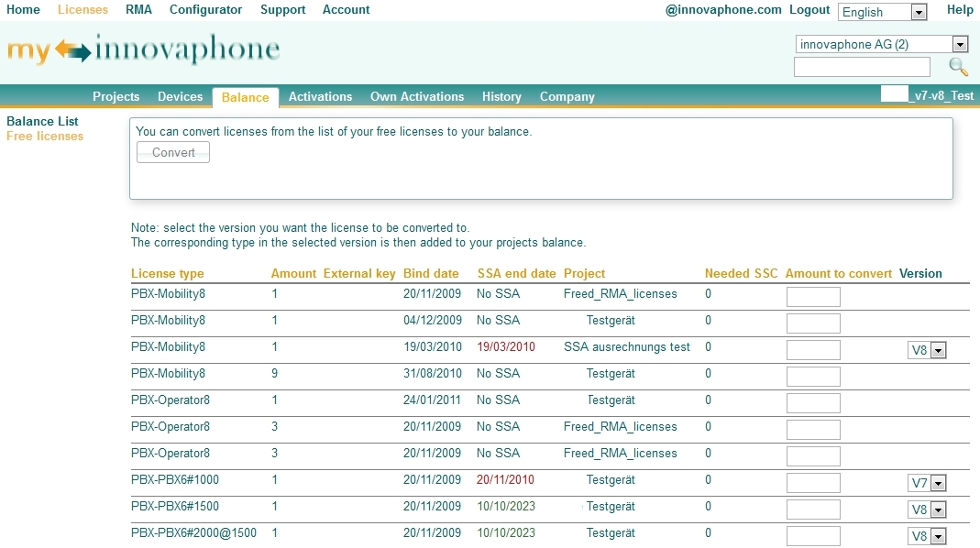Open the Configurator menu item
980x548 pixels.
coord(205,9)
